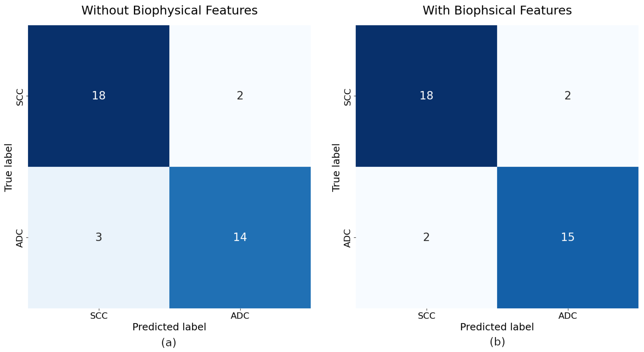Click bottom-left cell 2 in right matrix
644x352 pixels.
(x=426, y=237)
